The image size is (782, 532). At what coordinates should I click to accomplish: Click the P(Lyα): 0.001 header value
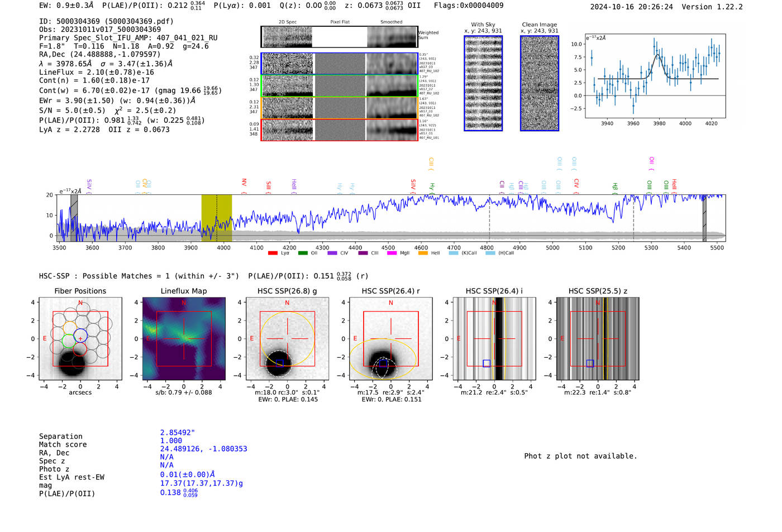242,6
